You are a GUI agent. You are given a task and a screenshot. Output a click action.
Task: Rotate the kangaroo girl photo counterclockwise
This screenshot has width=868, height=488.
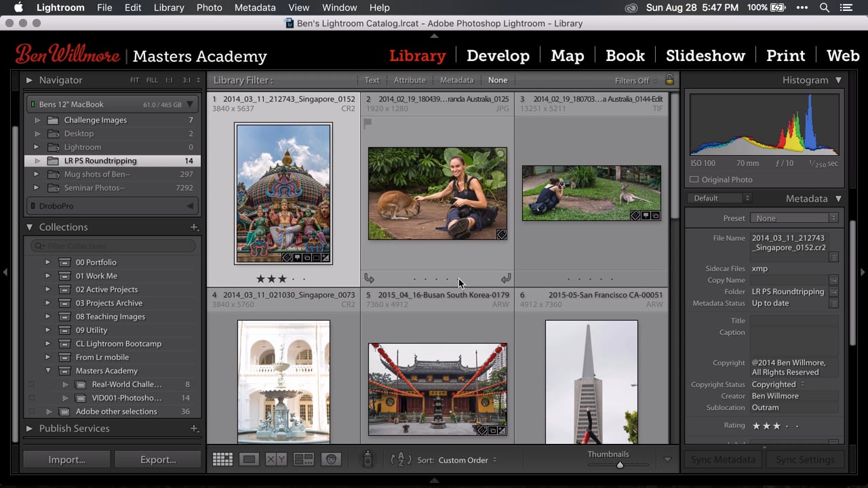[369, 279]
